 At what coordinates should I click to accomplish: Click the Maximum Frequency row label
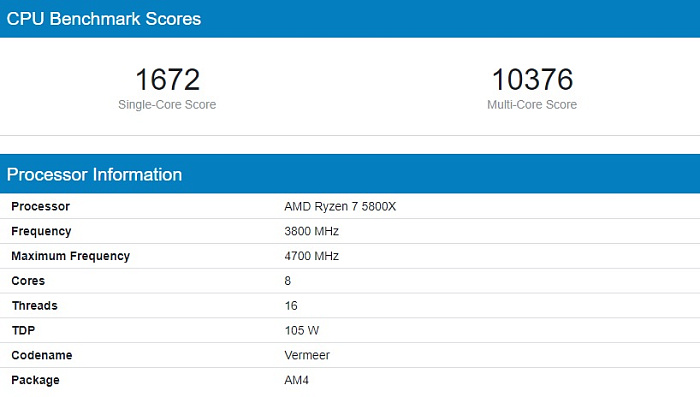click(71, 256)
